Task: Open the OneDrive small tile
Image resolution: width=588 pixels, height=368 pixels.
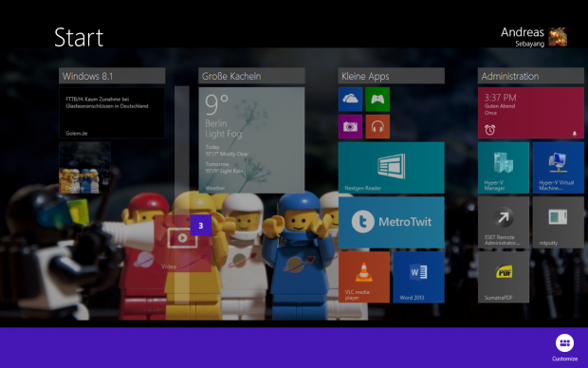Action: coord(350,100)
